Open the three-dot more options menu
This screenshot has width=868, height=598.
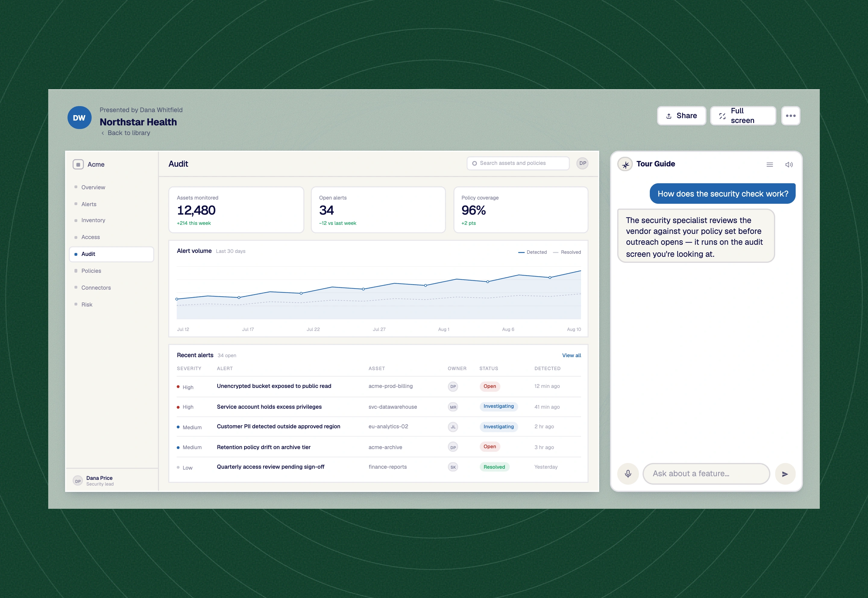[x=791, y=116]
